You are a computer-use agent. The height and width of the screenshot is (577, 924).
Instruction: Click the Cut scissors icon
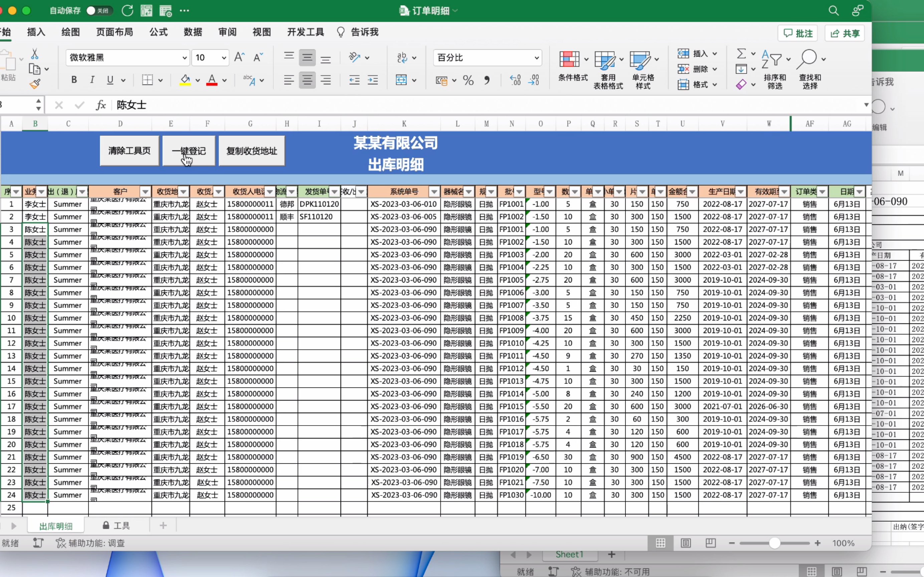tap(35, 54)
